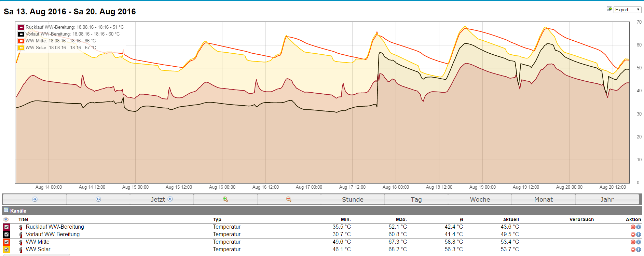Click the dark red Rücklauf legend swatch in chart

[21, 27]
